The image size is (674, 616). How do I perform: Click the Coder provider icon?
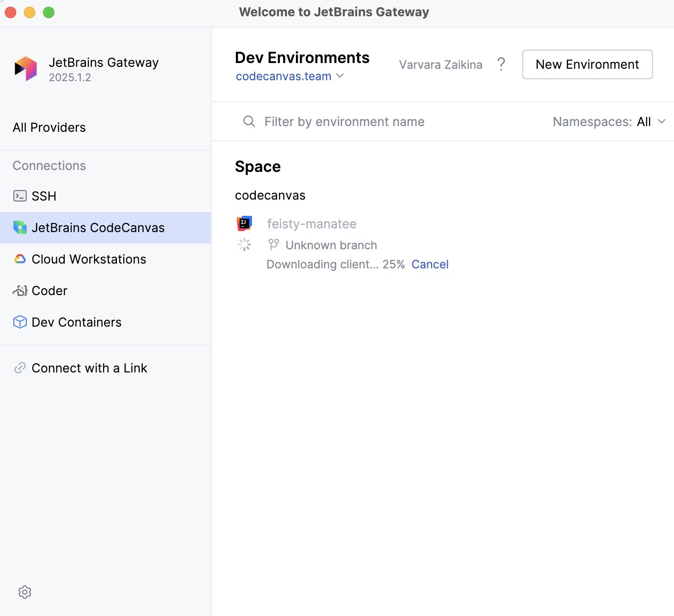coord(20,290)
